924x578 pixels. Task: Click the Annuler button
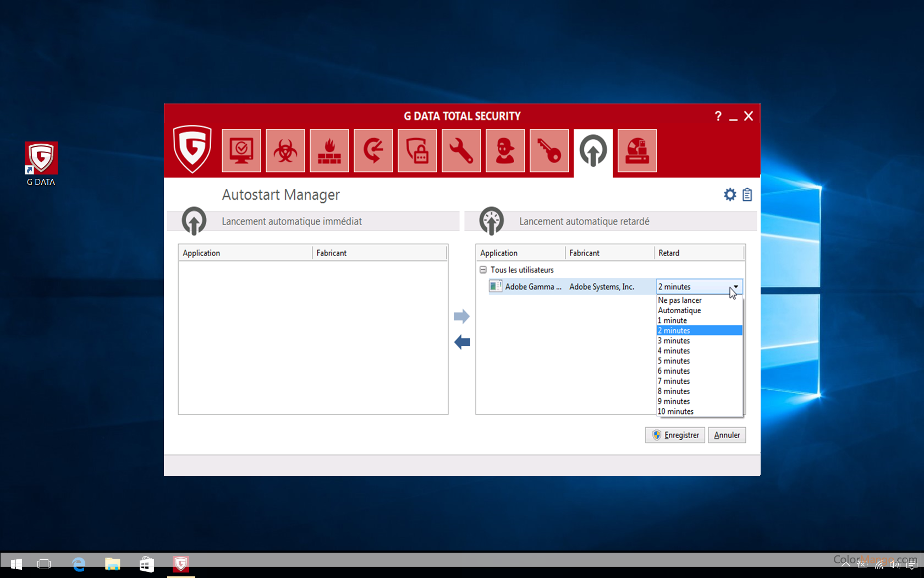tap(727, 435)
